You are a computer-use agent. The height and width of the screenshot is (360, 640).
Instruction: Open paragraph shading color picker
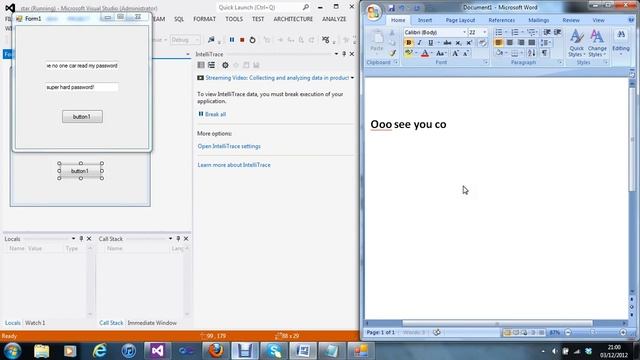tap(500, 53)
